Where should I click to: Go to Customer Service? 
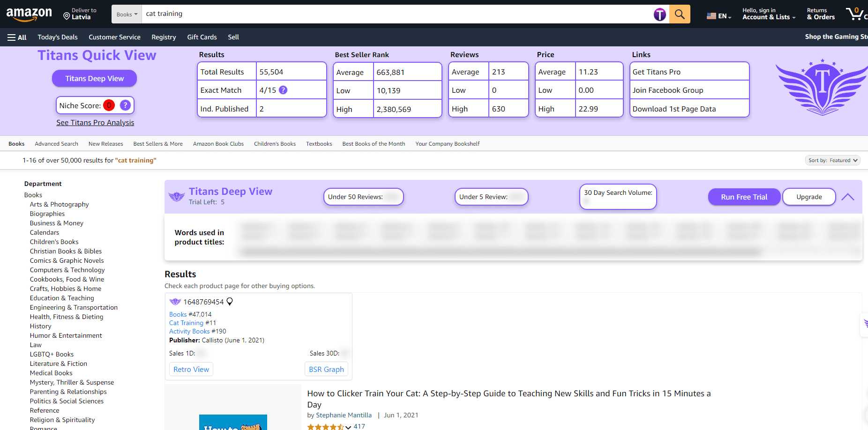point(114,37)
